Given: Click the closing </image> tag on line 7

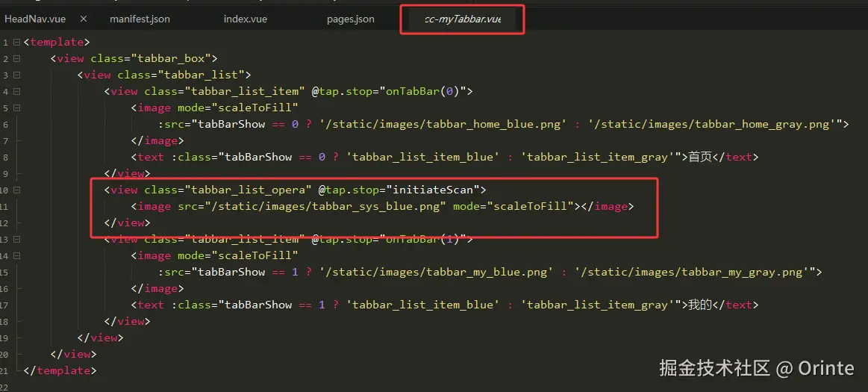Looking at the screenshot, I should pos(157,140).
